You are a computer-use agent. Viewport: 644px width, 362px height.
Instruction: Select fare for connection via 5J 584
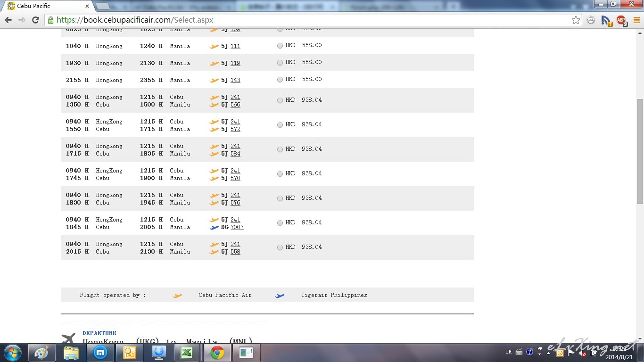click(x=280, y=149)
